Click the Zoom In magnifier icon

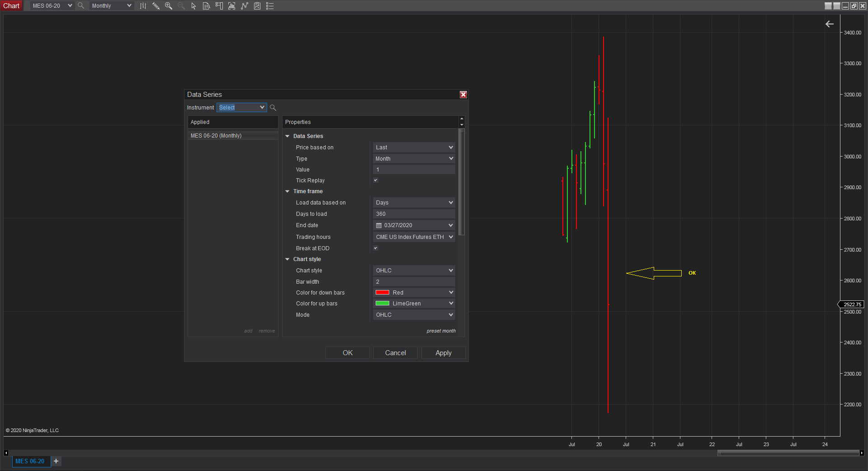(x=169, y=6)
